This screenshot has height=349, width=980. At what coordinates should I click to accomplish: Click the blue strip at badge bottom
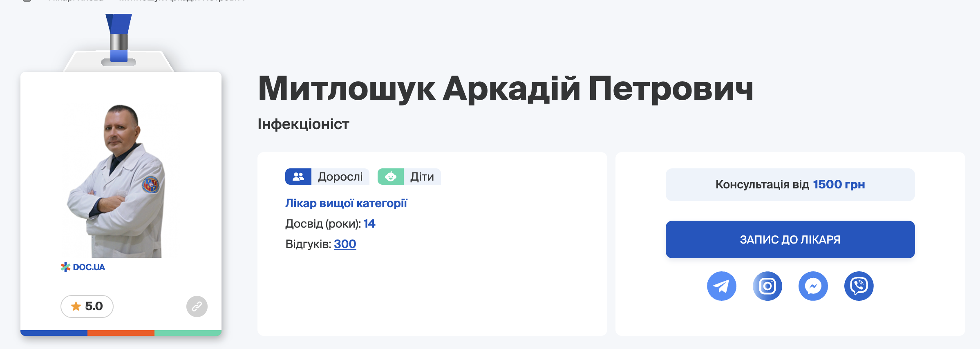54,333
